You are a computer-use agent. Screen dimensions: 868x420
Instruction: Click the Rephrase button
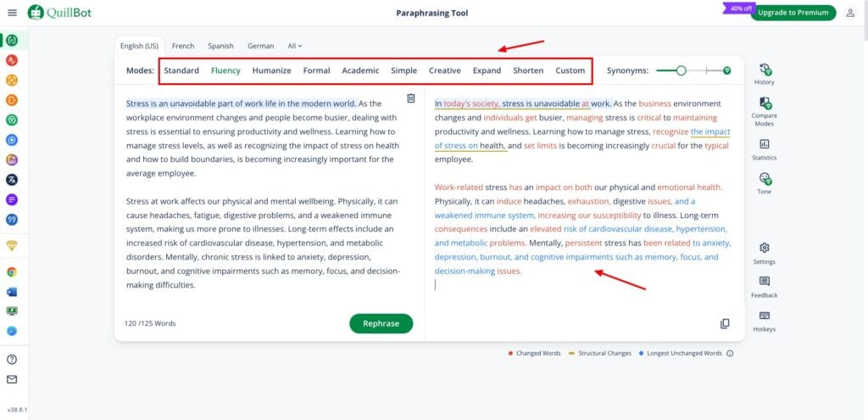coord(381,323)
